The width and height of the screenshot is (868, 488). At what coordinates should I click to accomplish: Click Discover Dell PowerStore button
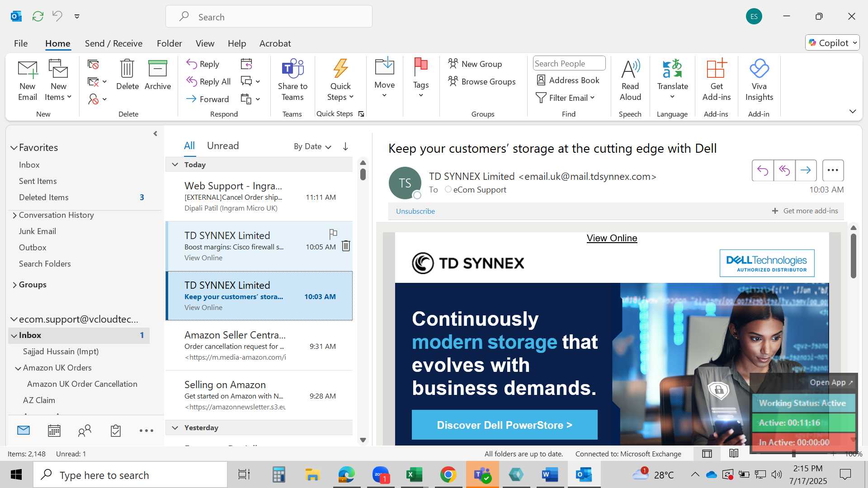click(505, 425)
